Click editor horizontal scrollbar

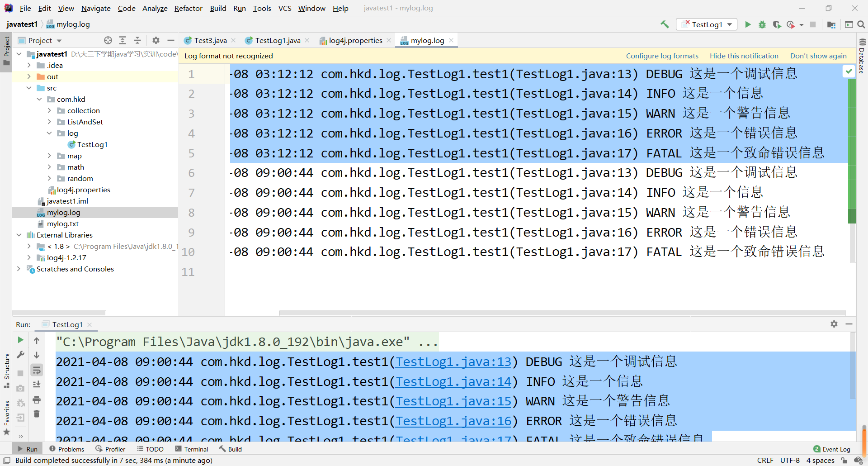coord(562,313)
